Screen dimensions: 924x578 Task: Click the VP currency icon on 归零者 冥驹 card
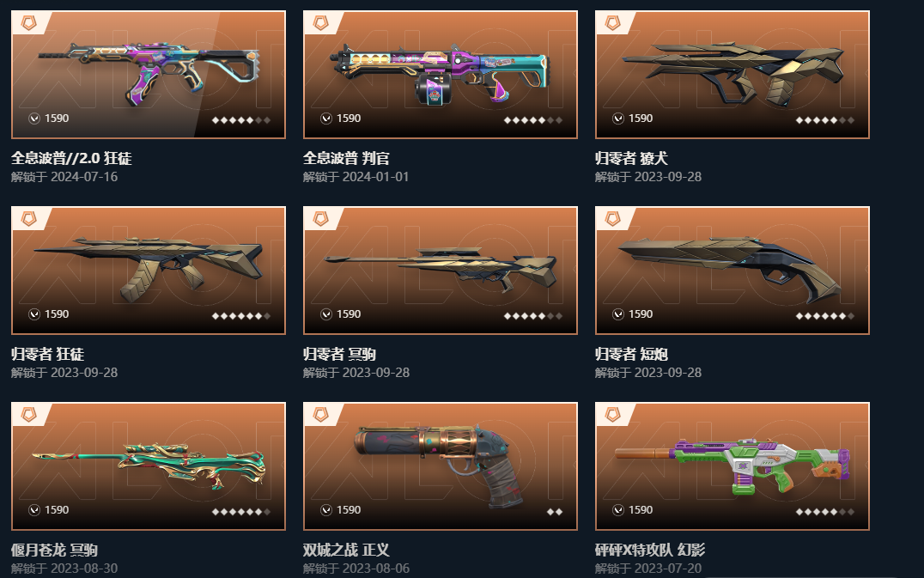325,314
